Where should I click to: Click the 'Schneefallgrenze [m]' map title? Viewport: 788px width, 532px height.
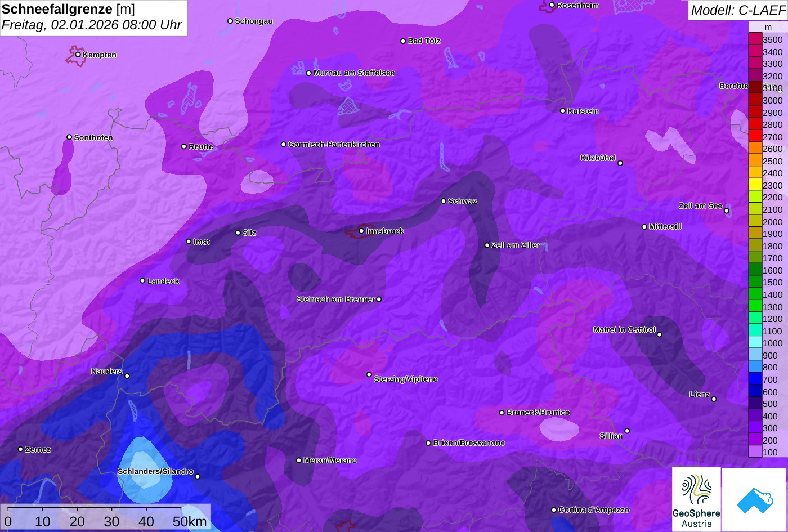pos(68,9)
